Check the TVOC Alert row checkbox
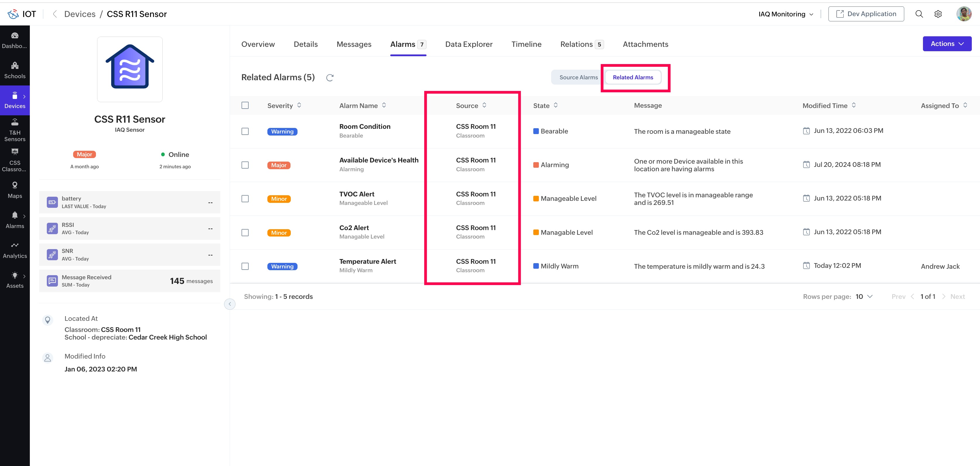980x466 pixels. tap(245, 199)
